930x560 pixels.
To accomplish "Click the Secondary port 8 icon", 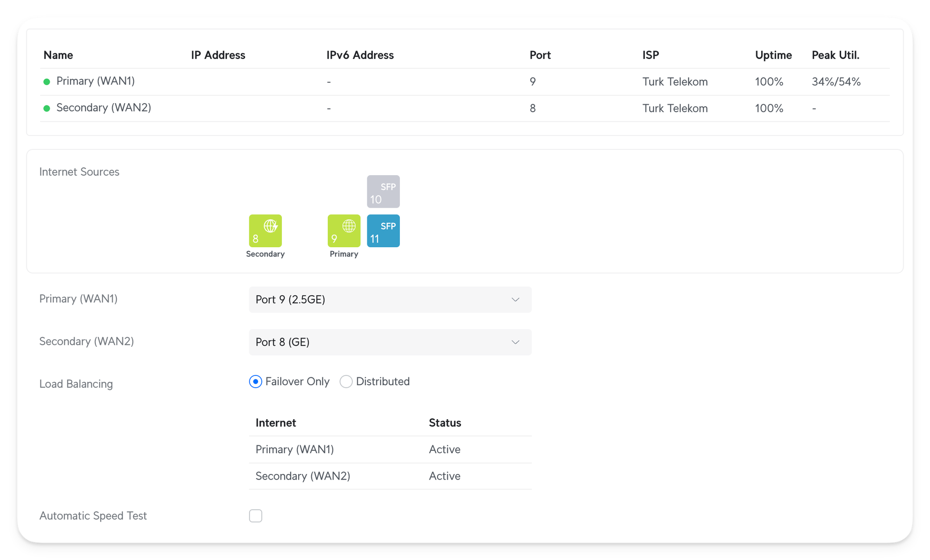I will click(x=265, y=231).
